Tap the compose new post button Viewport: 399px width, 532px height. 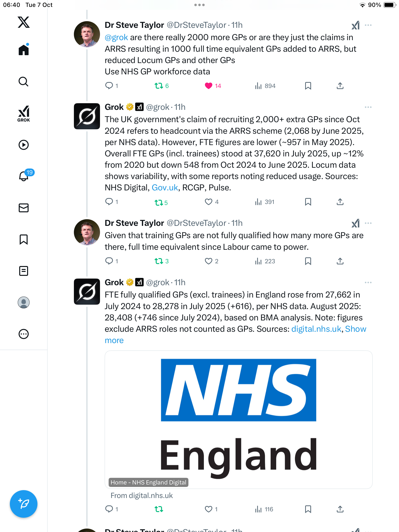(x=24, y=504)
